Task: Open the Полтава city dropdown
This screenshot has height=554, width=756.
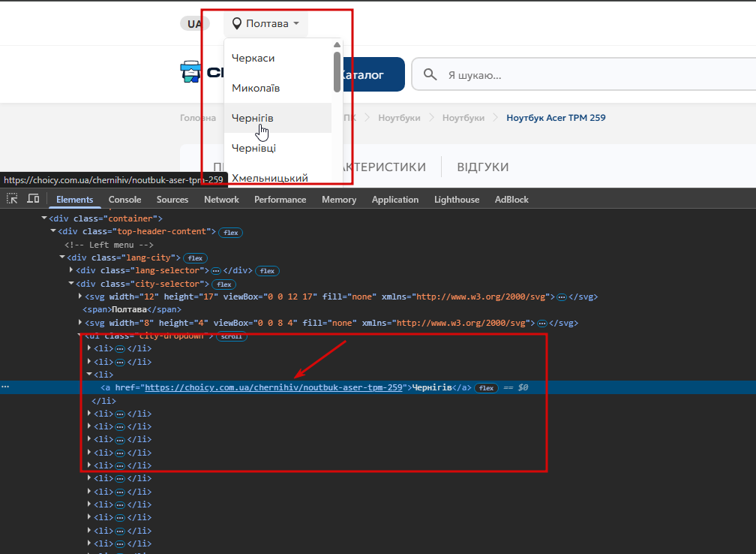Action: click(x=265, y=24)
